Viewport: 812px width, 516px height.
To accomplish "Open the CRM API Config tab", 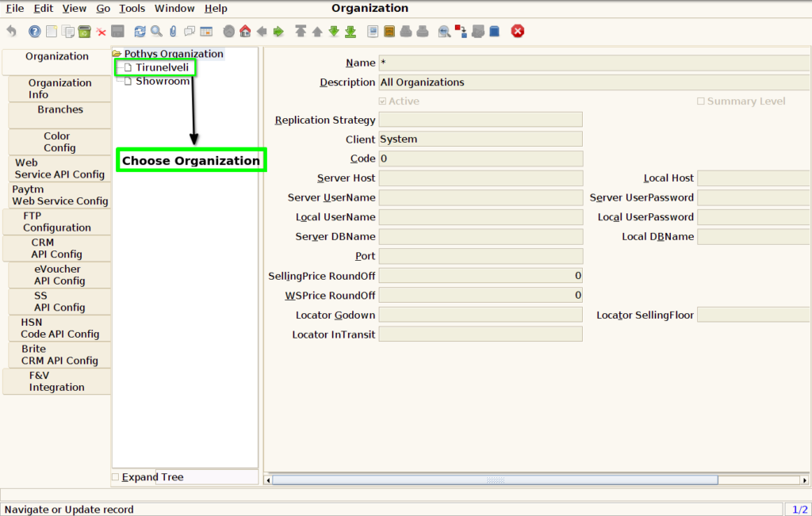I will tap(57, 248).
